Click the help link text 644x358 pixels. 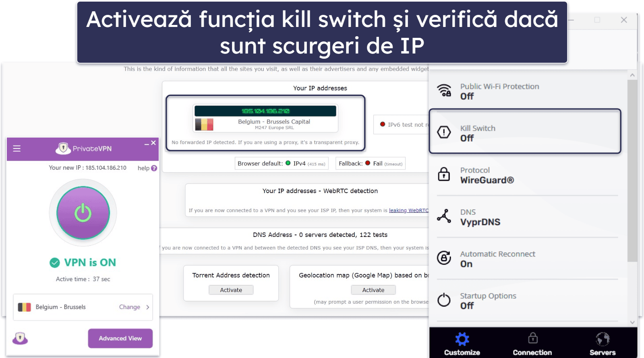[x=143, y=168]
